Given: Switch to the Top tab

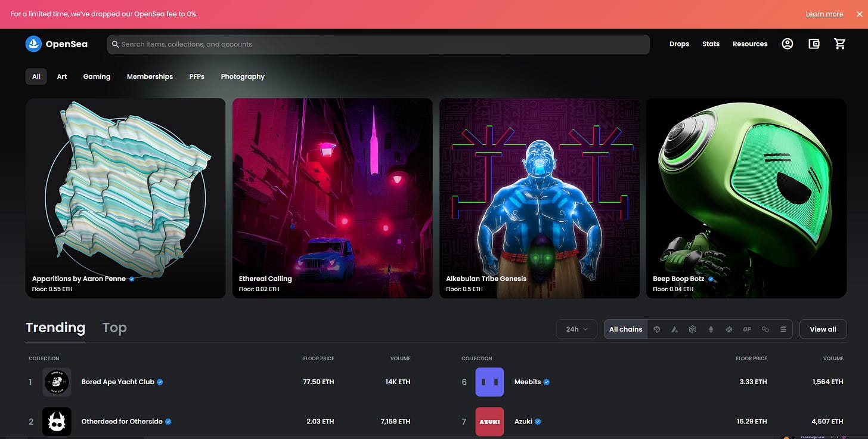Looking at the screenshot, I should pyautogui.click(x=114, y=327).
